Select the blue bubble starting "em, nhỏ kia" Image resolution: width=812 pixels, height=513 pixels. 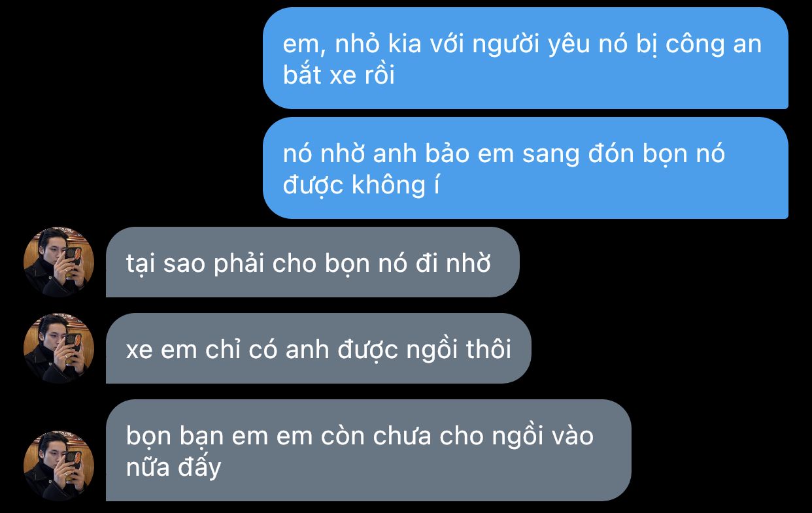(x=525, y=58)
